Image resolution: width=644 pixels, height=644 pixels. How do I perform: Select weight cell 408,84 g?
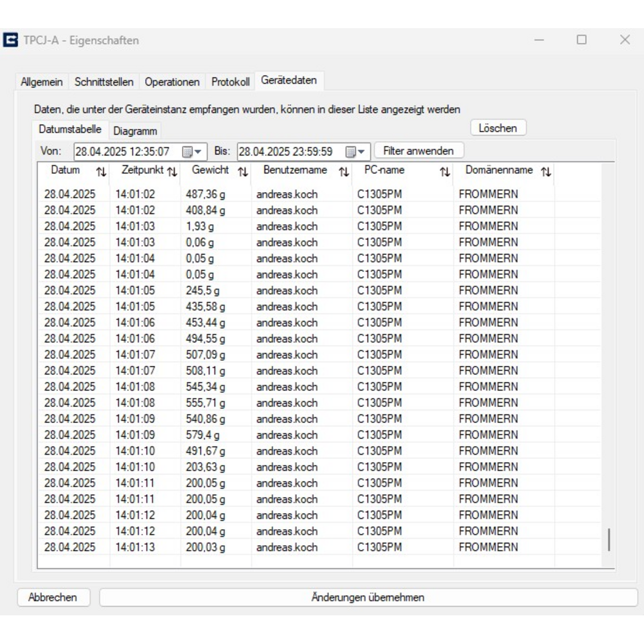[205, 210]
